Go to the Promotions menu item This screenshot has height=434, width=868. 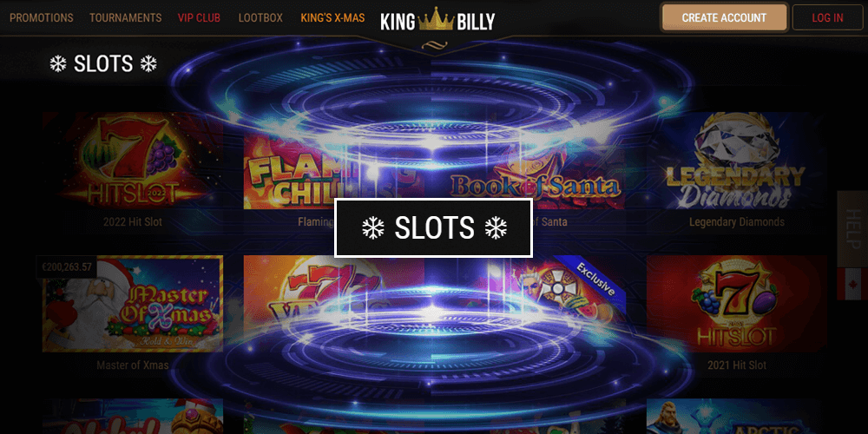42,17
